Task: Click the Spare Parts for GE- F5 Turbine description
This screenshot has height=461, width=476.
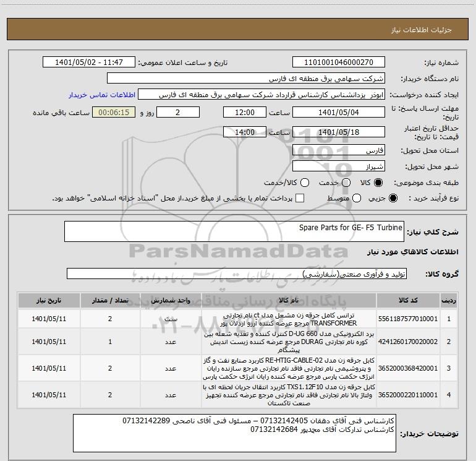Action: coord(234,231)
